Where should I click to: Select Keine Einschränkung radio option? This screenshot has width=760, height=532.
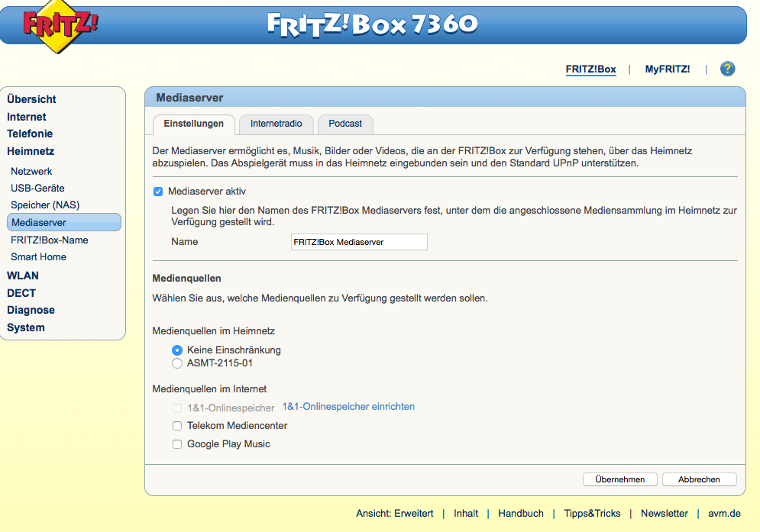[177, 350]
